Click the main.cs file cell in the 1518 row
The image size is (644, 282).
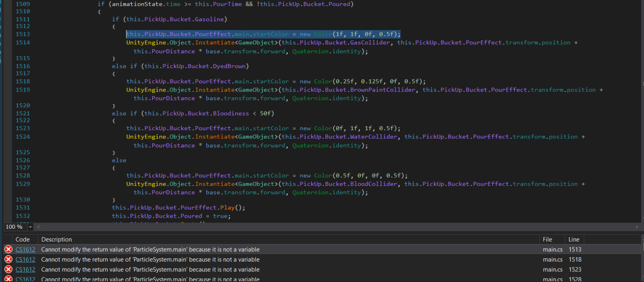553,260
